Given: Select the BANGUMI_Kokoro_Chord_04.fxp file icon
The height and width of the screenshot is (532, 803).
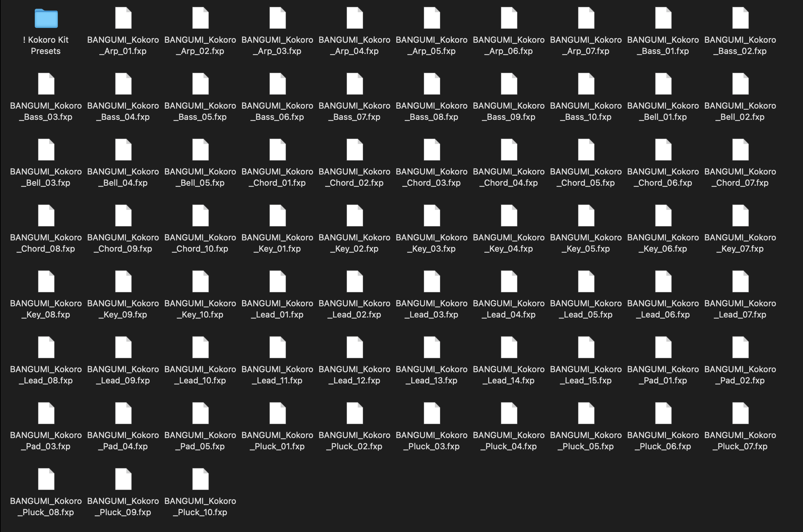Looking at the screenshot, I should [509, 150].
